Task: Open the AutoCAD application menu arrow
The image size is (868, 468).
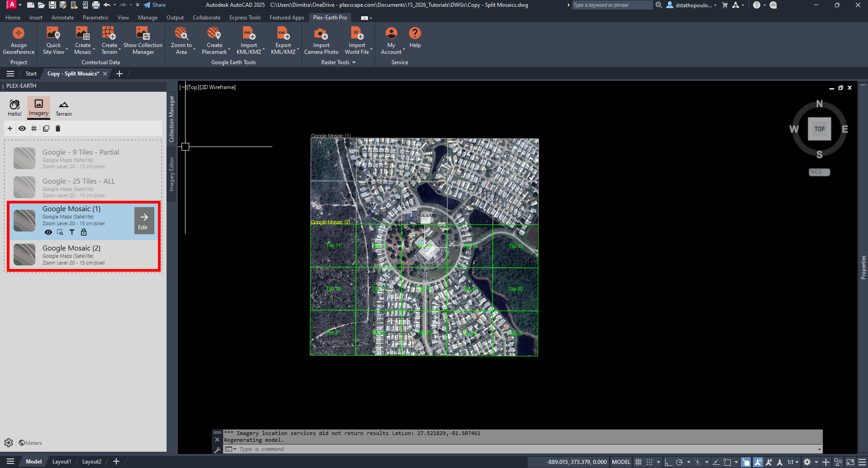Action: [20, 5]
